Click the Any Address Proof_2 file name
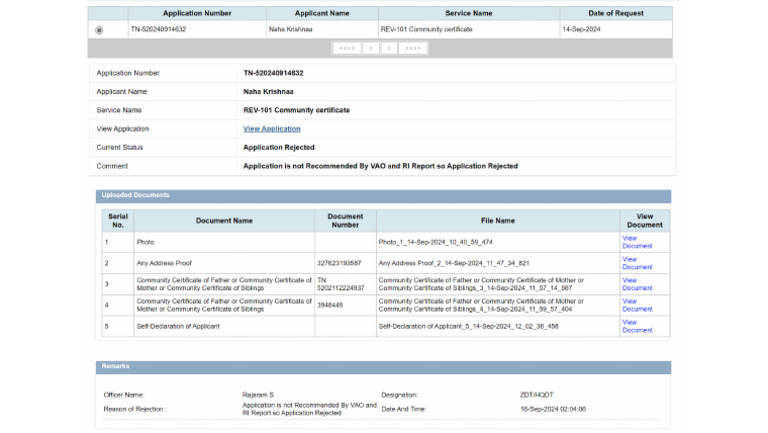This screenshot has height=433, width=768. click(454, 263)
